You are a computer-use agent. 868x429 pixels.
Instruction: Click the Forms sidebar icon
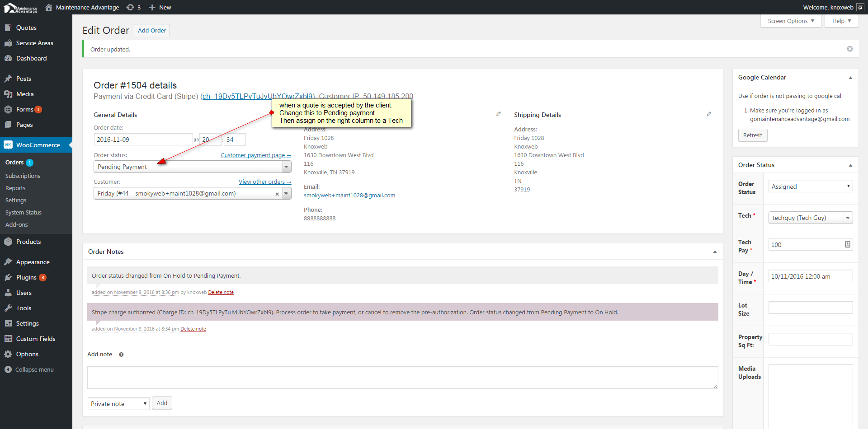(x=8, y=109)
